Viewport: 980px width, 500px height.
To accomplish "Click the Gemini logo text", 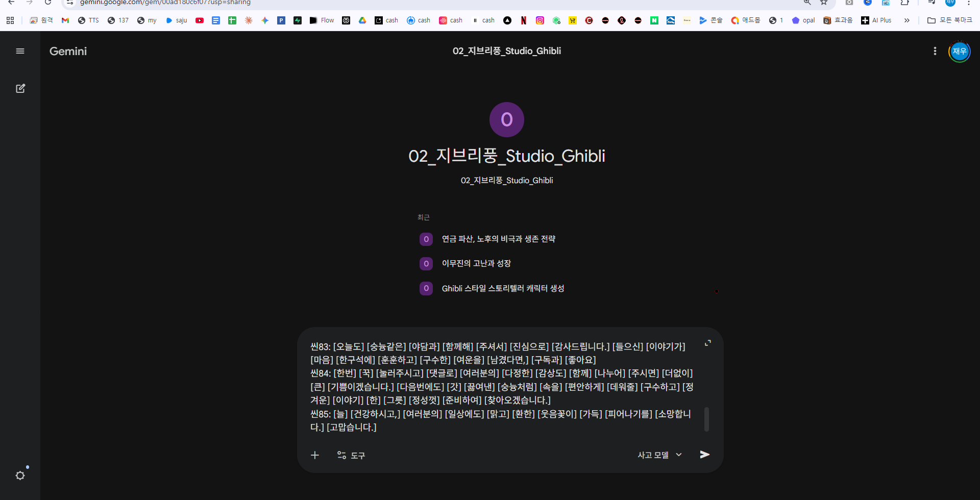I will 68,51.
